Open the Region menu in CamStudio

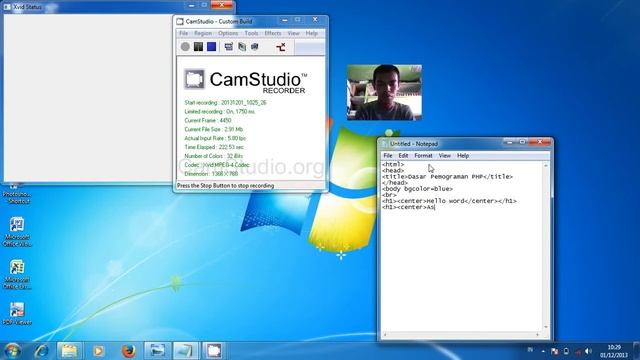pyautogui.click(x=203, y=33)
